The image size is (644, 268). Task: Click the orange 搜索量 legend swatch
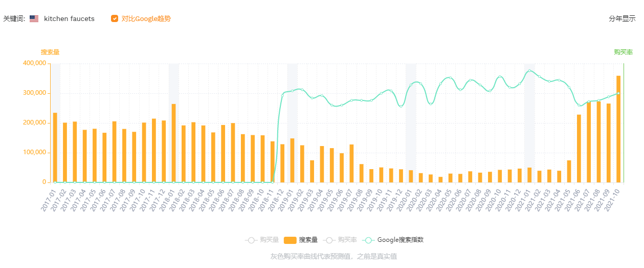point(290,240)
